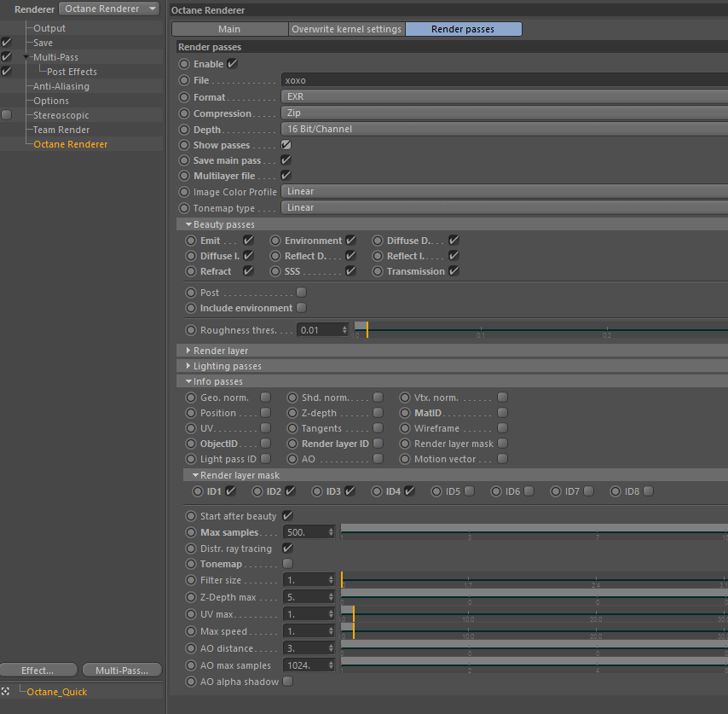This screenshot has height=714, width=728.
Task: Click the Roughness thres. circle icon
Action: [191, 330]
